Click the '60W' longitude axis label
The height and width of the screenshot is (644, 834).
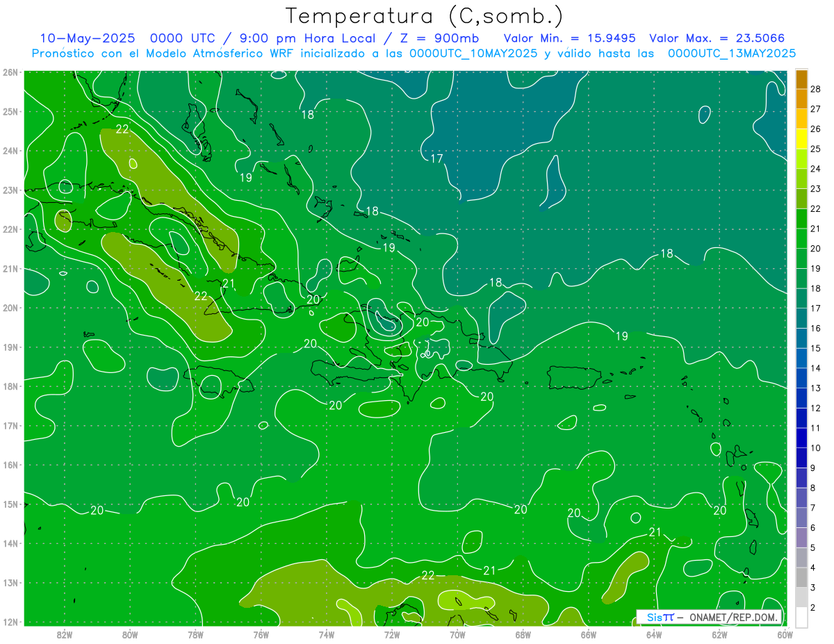[785, 634]
